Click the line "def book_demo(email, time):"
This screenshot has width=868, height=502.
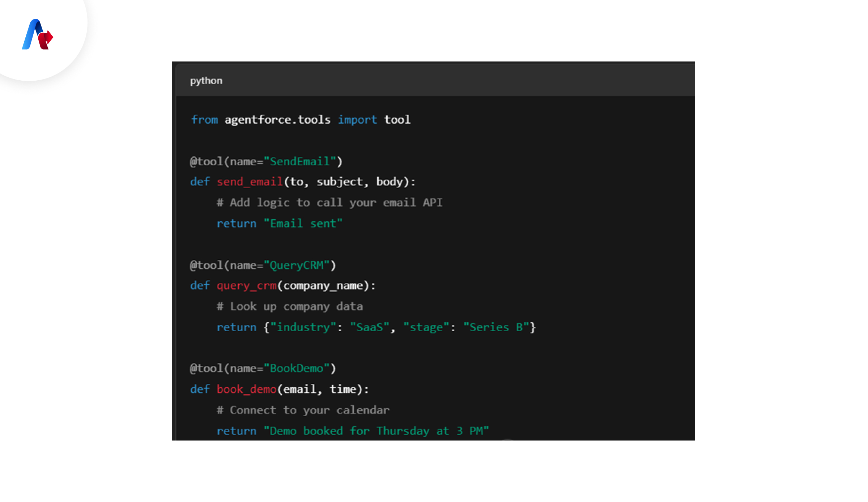click(x=280, y=389)
